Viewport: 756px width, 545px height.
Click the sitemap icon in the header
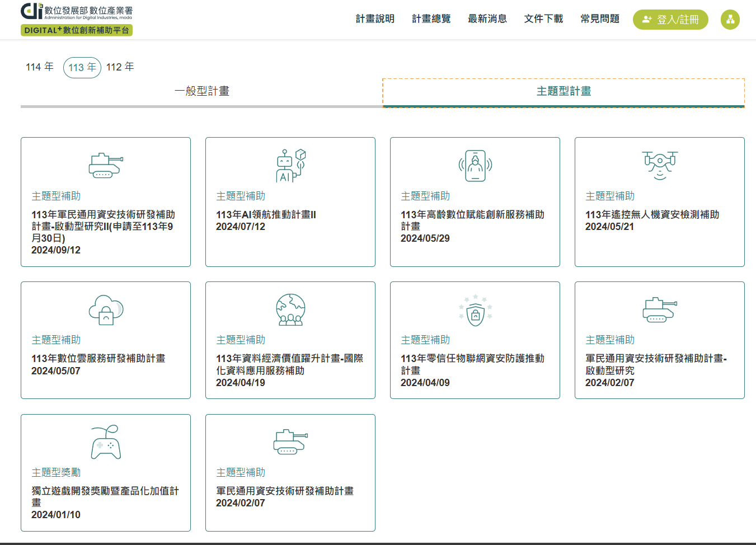pos(730,20)
